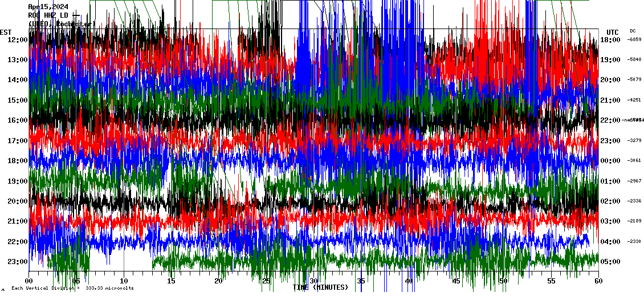This screenshot has height=296, width=644.
Task: Select the UTC time label '05:00'
Action: (x=610, y=262)
